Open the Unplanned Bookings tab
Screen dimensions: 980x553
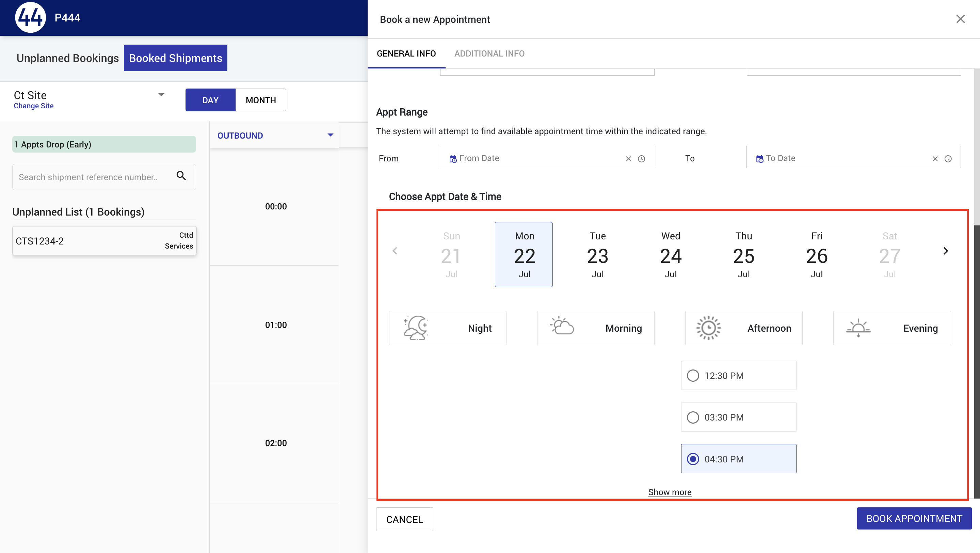[68, 58]
